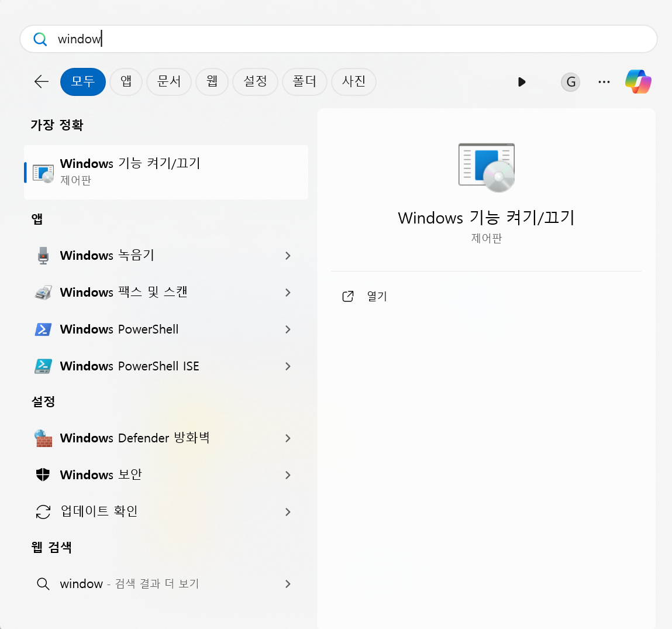This screenshot has width=672, height=629.
Task: Open the Windows PowerShell ISE result
Action: click(166, 366)
